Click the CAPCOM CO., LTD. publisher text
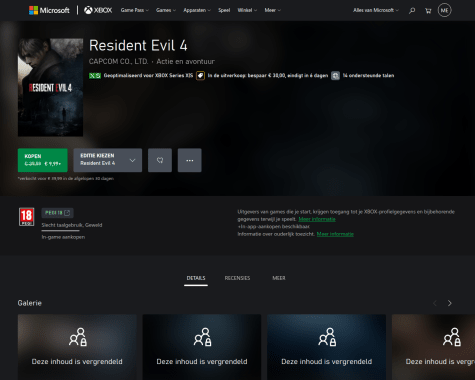Viewport: 475px width, 380px height. 118,62
